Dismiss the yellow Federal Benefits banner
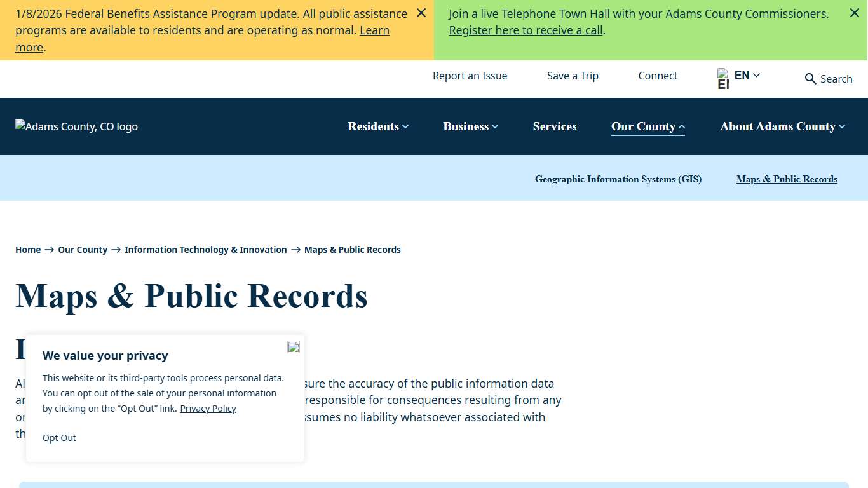The image size is (868, 488). pyautogui.click(x=421, y=13)
